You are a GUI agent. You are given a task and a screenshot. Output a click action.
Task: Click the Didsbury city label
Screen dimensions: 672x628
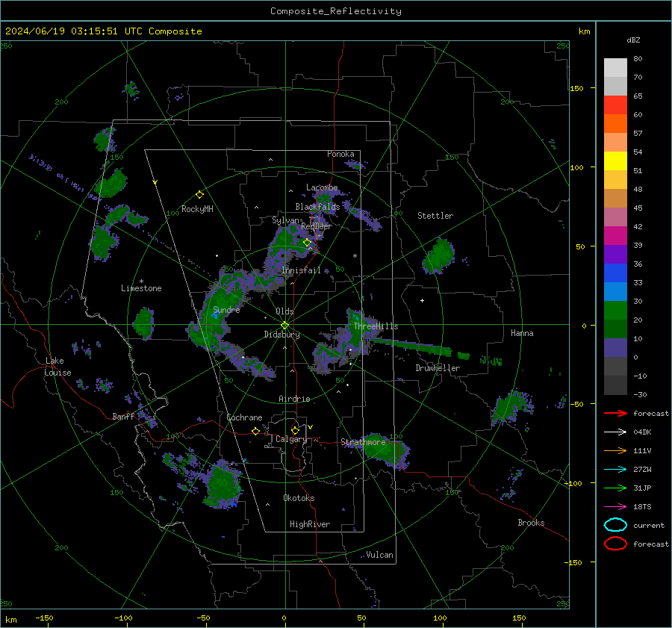point(281,335)
